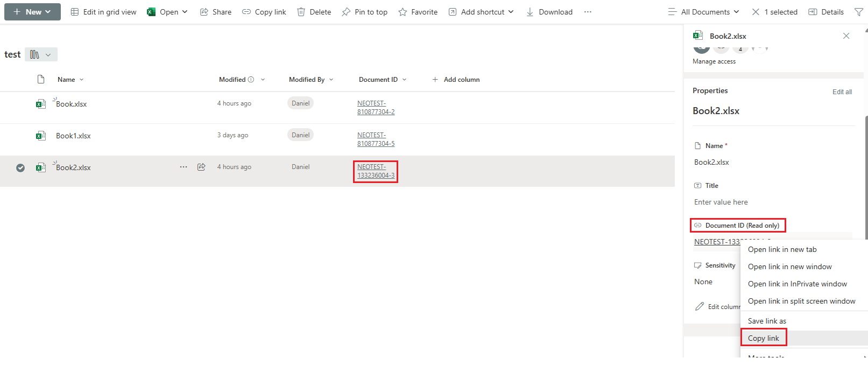Screen dimensions: 868x365
Task: Click Manage access in details pane
Action: [x=714, y=61]
